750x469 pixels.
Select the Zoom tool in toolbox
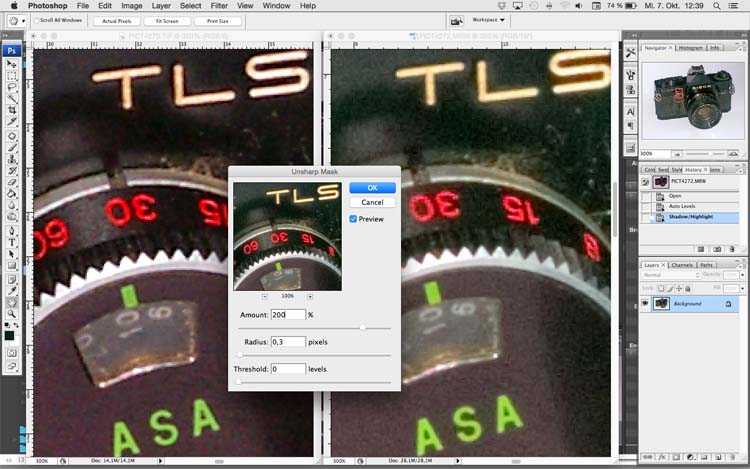coord(11,314)
